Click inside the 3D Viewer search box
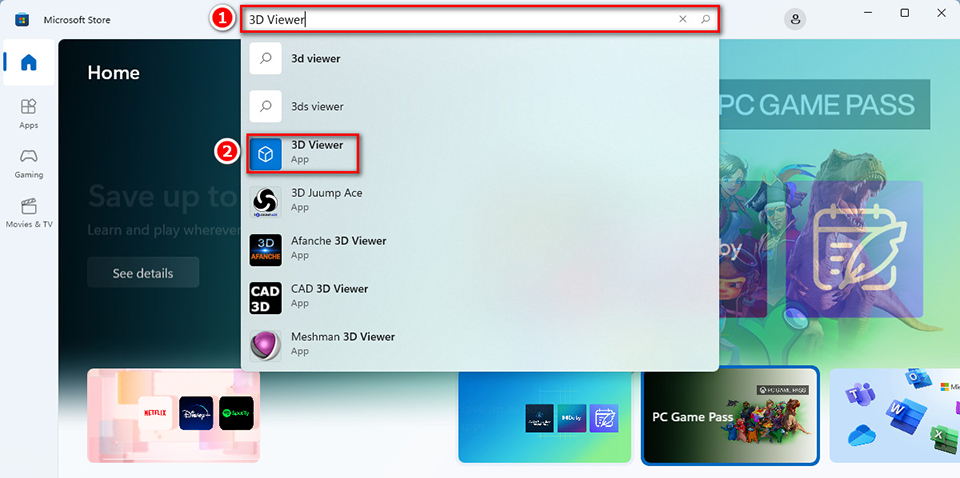The height and width of the screenshot is (478, 960). click(479, 19)
